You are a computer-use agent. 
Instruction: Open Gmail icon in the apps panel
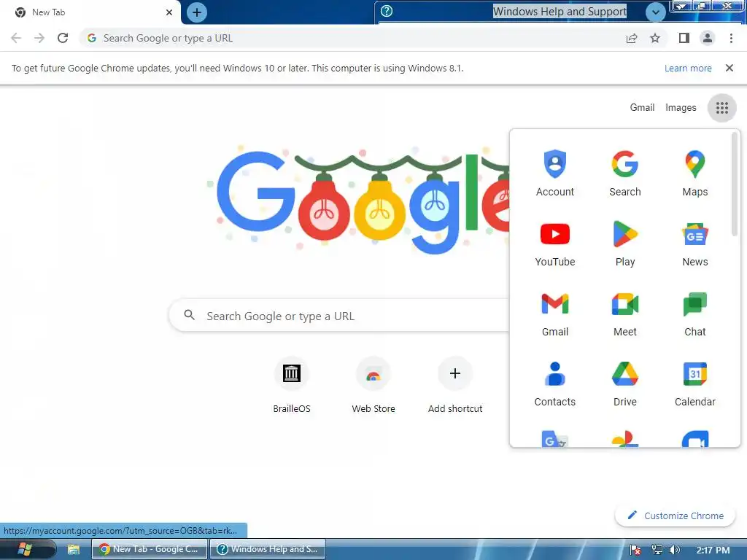[554, 314]
